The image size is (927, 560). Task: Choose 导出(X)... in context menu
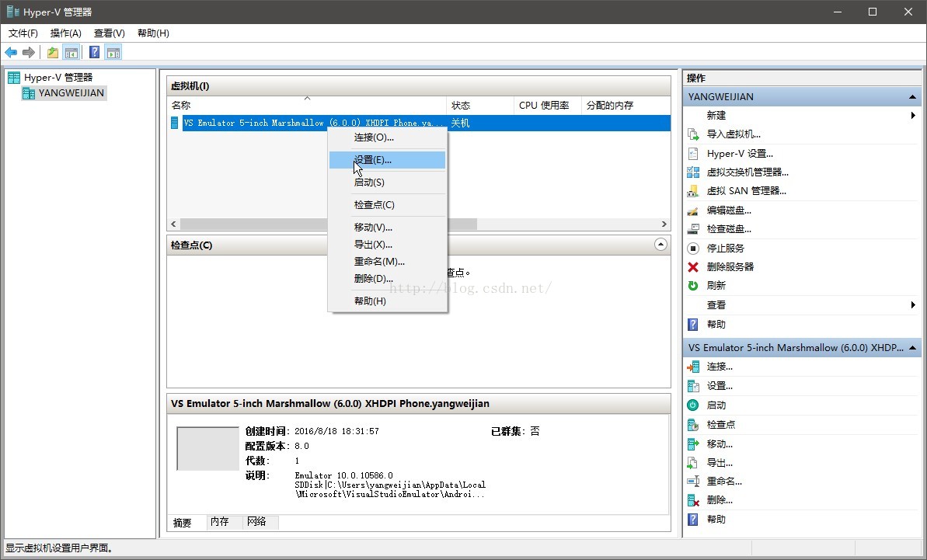[x=387, y=245]
